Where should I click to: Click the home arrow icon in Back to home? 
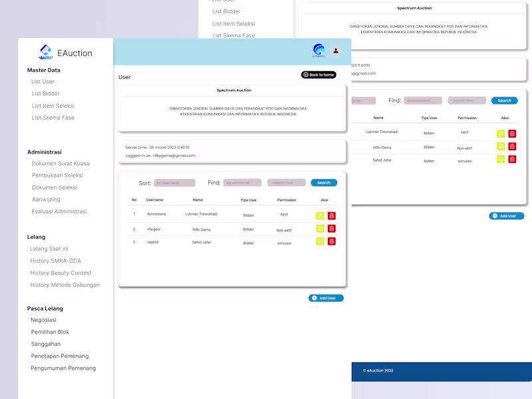pyautogui.click(x=306, y=74)
